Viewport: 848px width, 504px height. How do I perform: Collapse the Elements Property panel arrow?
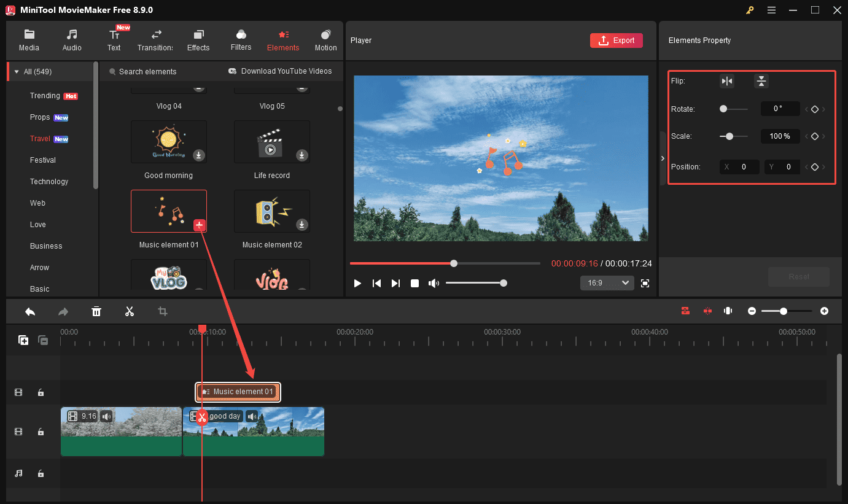[662, 158]
